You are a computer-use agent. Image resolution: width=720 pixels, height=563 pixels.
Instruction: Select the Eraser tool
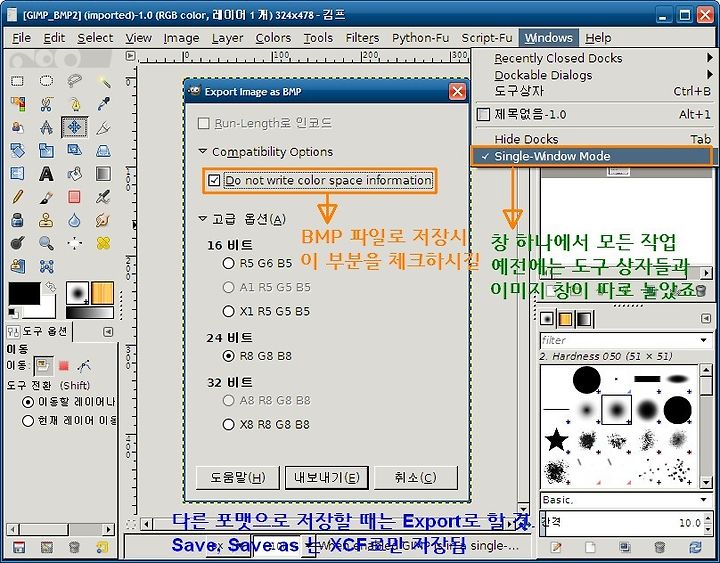coord(74,197)
